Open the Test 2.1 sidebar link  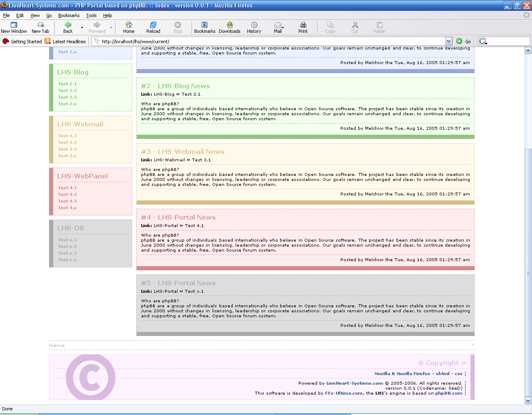click(x=67, y=84)
